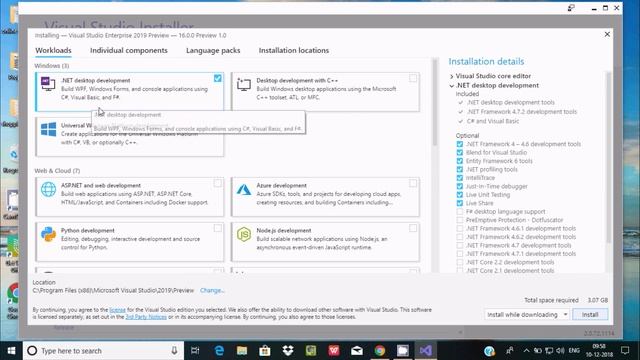
Task: Show hidden system tray icons
Action: pos(527,351)
